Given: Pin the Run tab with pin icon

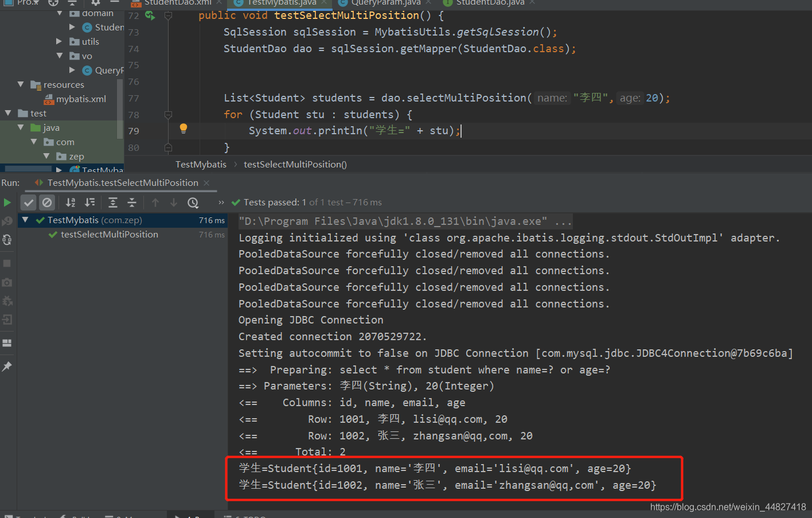Looking at the screenshot, I should (7, 366).
